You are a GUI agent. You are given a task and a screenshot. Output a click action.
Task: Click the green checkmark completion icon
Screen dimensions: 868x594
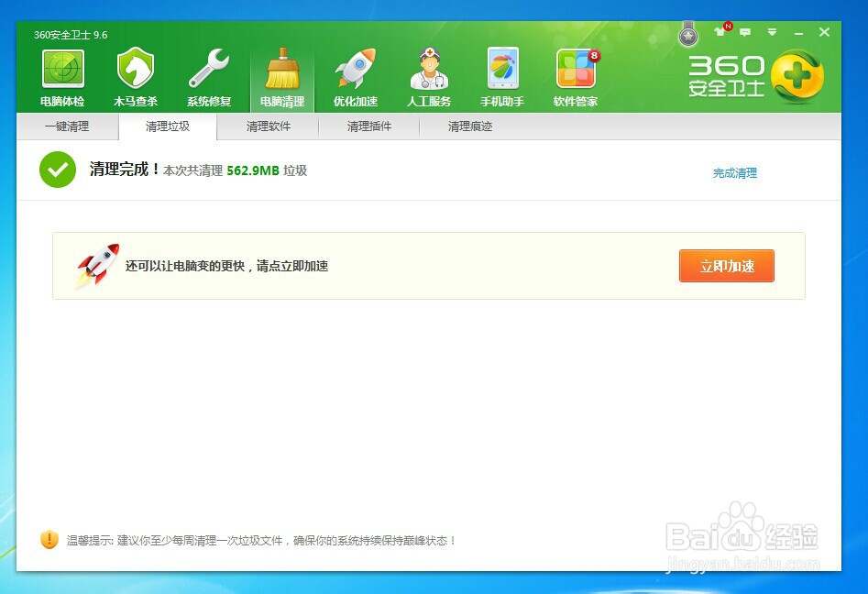(x=58, y=170)
